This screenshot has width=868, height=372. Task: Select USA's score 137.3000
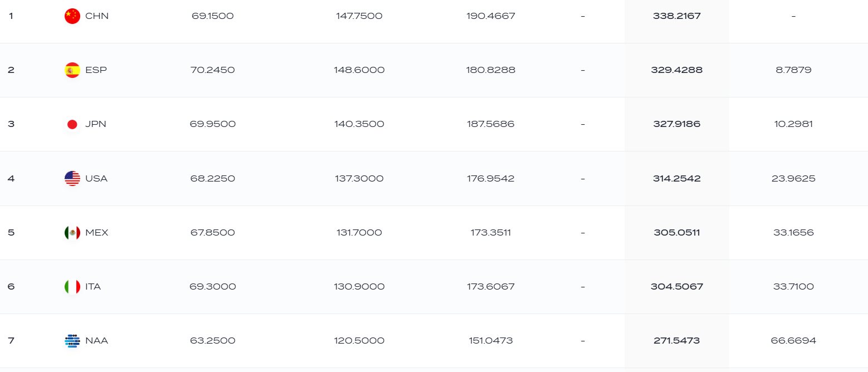[x=359, y=178]
